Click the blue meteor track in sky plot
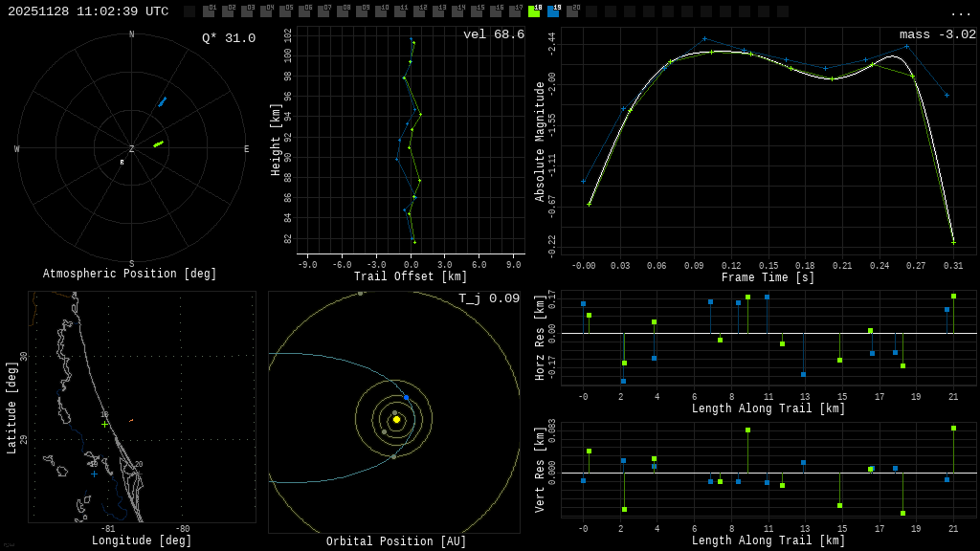Image resolution: width=980 pixels, height=551 pixels. (162, 101)
